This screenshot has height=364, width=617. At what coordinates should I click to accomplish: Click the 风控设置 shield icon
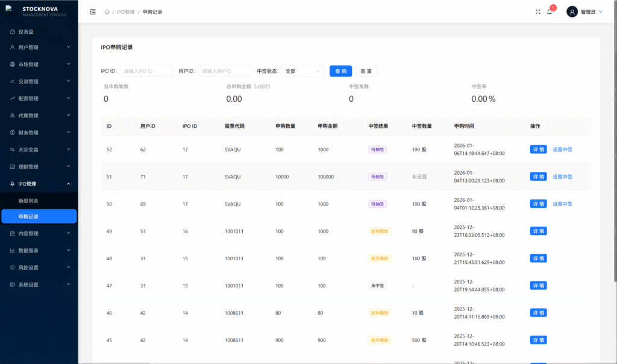coord(13,268)
